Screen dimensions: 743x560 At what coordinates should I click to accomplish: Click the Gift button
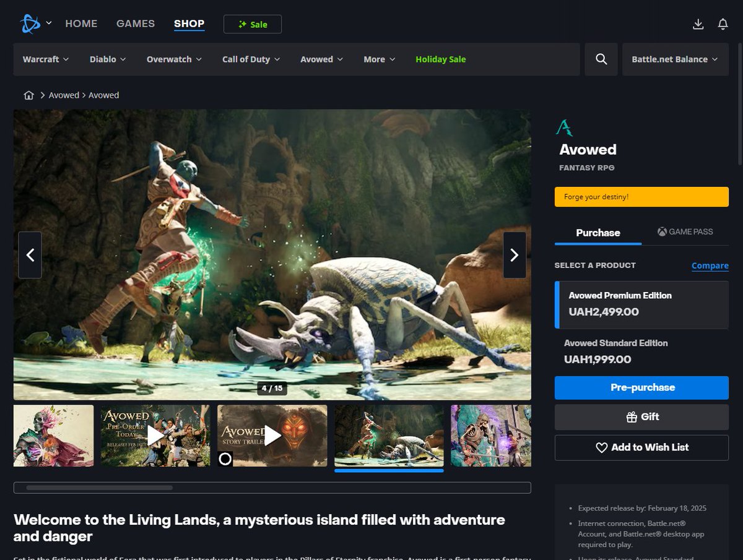pyautogui.click(x=641, y=417)
